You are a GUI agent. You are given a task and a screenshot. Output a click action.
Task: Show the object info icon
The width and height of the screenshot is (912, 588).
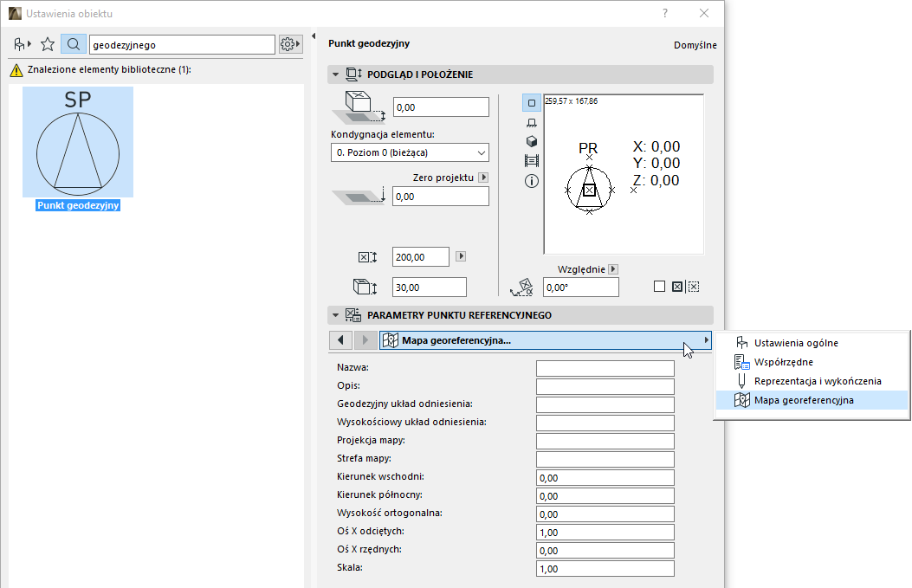(532, 181)
